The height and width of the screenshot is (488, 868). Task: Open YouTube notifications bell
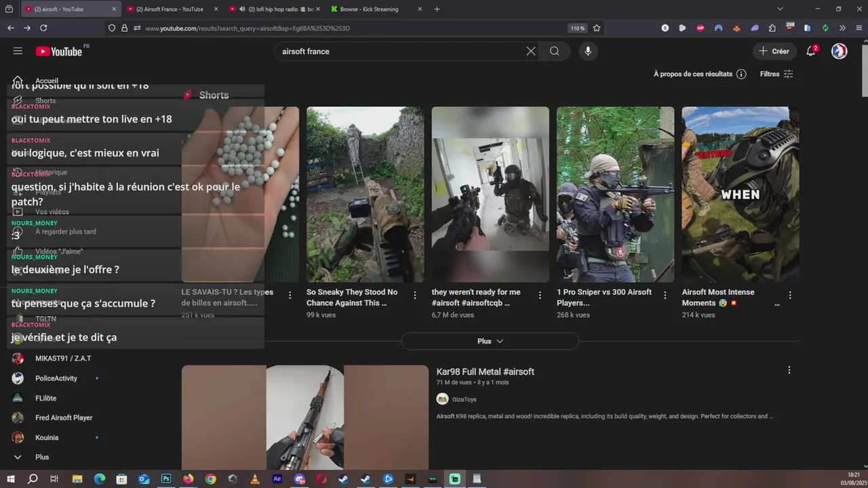click(x=811, y=52)
